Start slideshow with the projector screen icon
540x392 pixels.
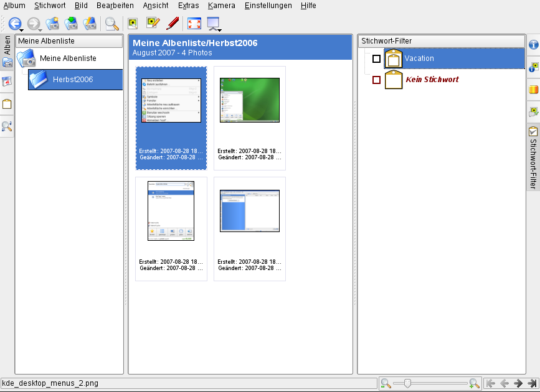pyautogui.click(x=213, y=24)
